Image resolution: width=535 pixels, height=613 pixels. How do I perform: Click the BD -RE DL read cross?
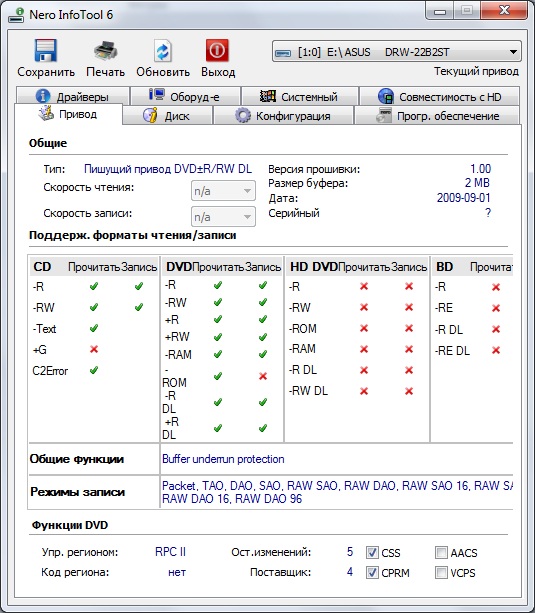click(496, 350)
